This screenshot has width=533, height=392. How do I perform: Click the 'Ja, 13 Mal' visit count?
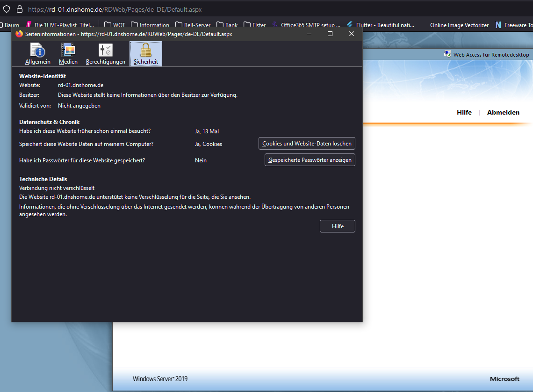207,131
